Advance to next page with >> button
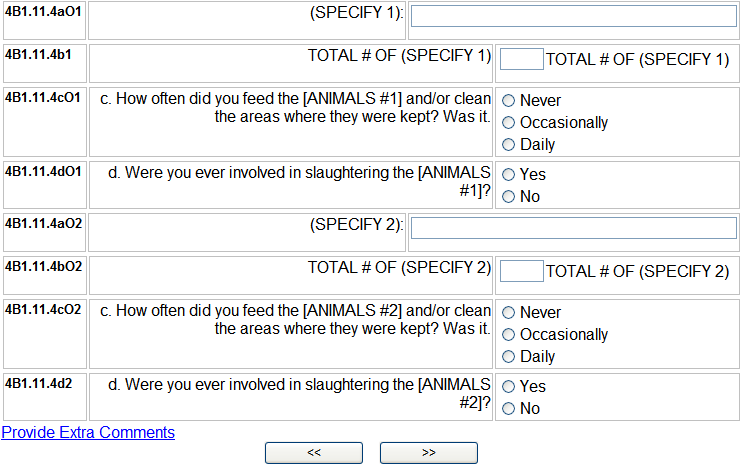The width and height of the screenshot is (748, 472). [x=428, y=453]
